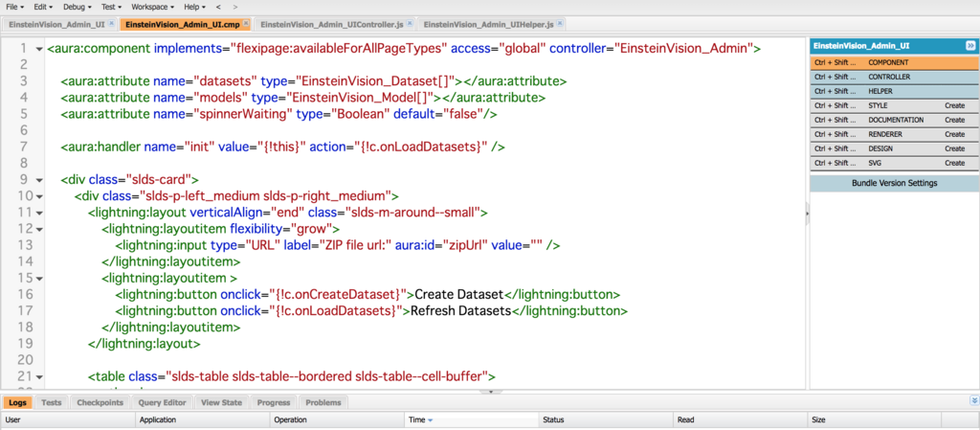This screenshot has height=430, width=980.
Task: Sort logs by Time column
Action: point(471,420)
